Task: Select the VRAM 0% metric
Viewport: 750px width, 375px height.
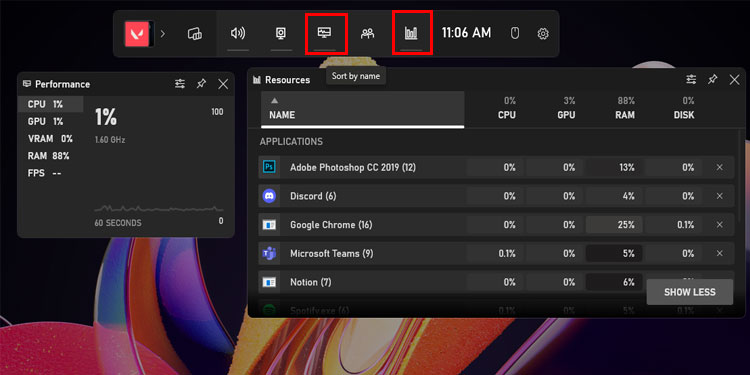Action: pyautogui.click(x=50, y=139)
